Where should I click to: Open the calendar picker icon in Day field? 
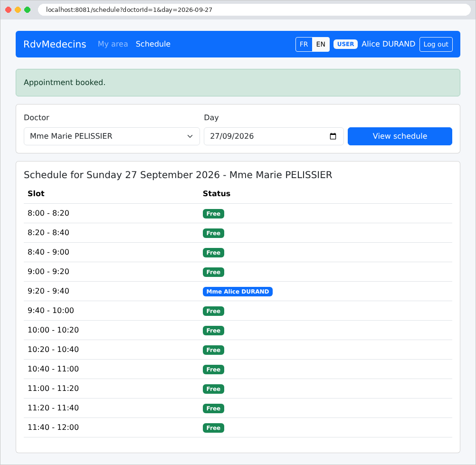(x=333, y=136)
